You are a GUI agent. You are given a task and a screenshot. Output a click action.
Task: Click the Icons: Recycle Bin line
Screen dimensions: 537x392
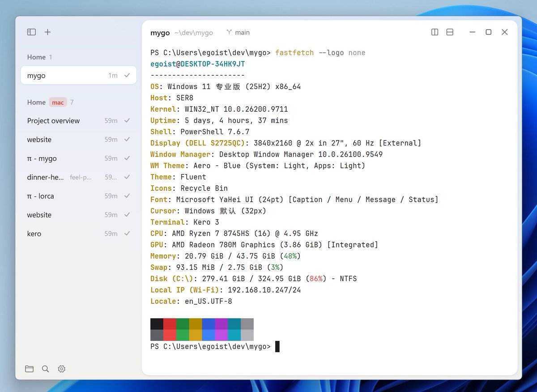(189, 188)
